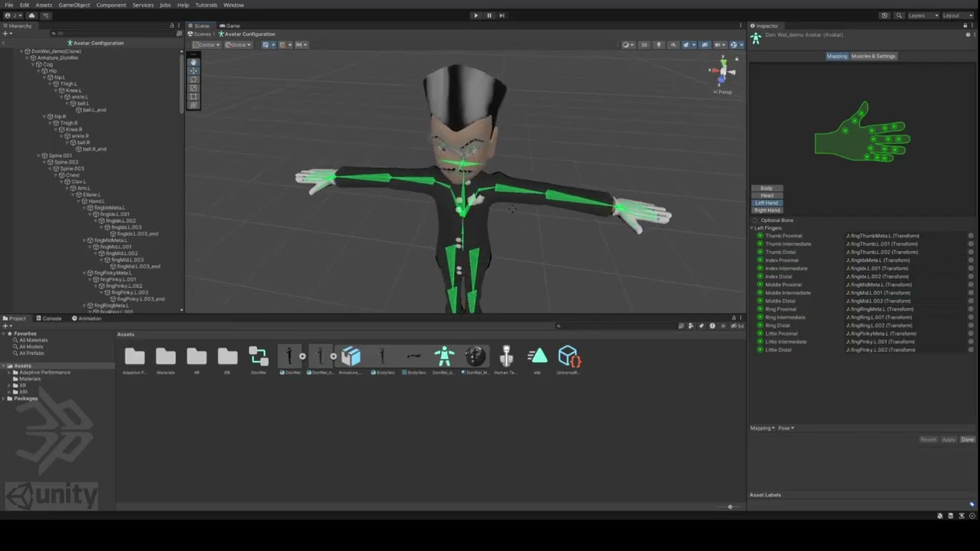Open the Component menu
This screenshot has width=980, height=551.
point(111,5)
